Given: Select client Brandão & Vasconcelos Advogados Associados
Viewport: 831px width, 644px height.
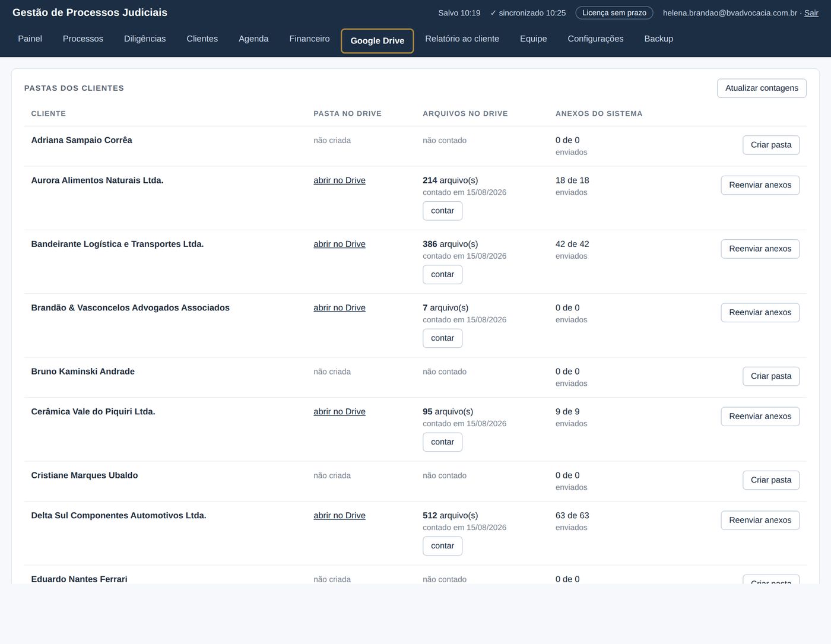Looking at the screenshot, I should point(130,307).
